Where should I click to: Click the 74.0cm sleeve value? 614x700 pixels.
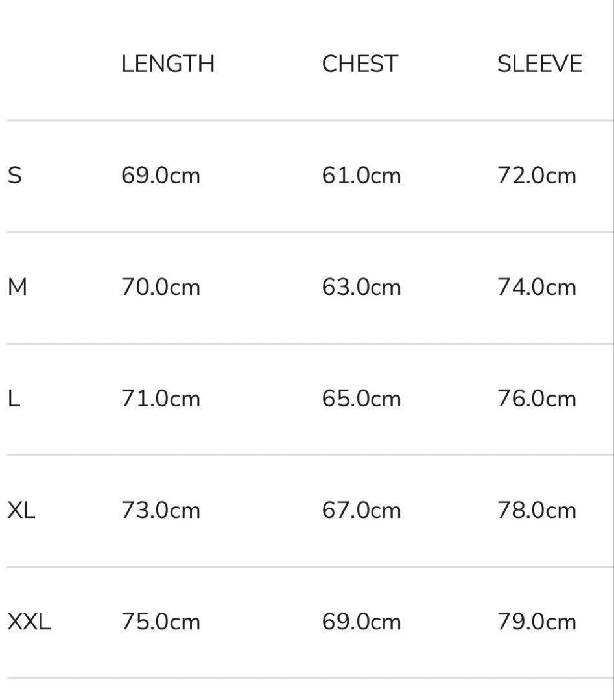[x=537, y=287]
